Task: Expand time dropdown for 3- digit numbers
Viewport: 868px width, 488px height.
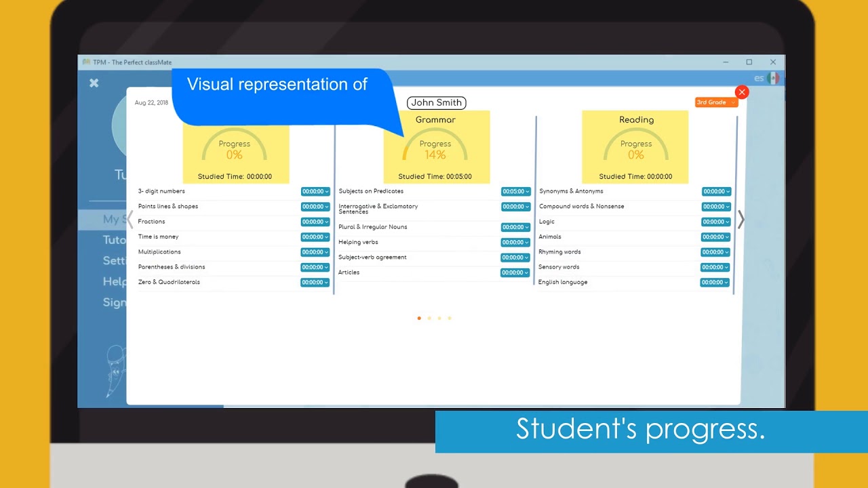Action: point(315,192)
